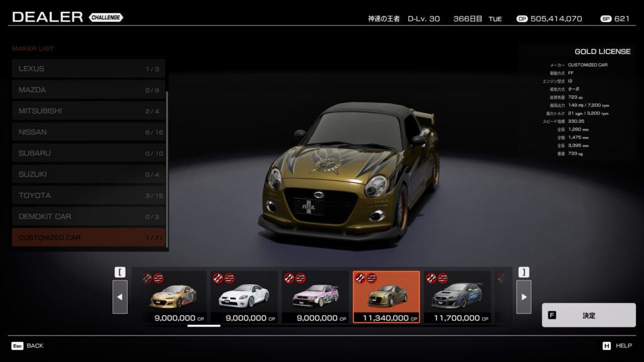This screenshot has width=644, height=362.
Task: Select the gold coupe thumbnail priced 9,000,000
Action: pos(172,297)
